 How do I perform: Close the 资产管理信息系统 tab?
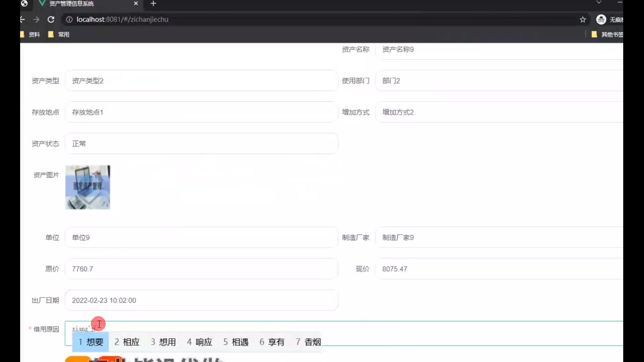(x=136, y=3)
